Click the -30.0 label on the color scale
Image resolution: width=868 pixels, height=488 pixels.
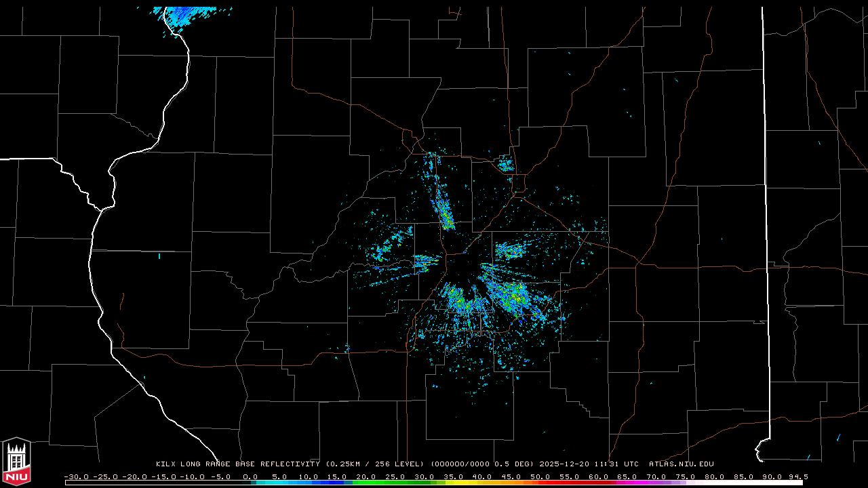click(76, 476)
